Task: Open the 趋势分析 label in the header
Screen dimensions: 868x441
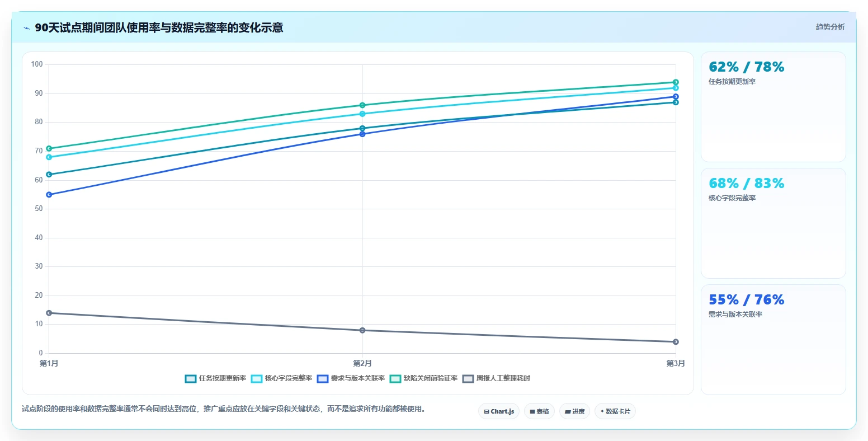Action: [830, 27]
